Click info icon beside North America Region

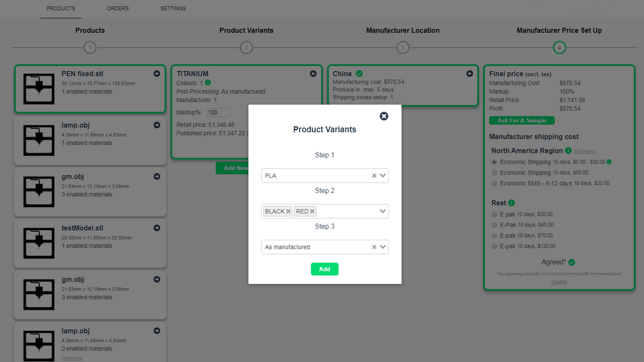[568, 150]
